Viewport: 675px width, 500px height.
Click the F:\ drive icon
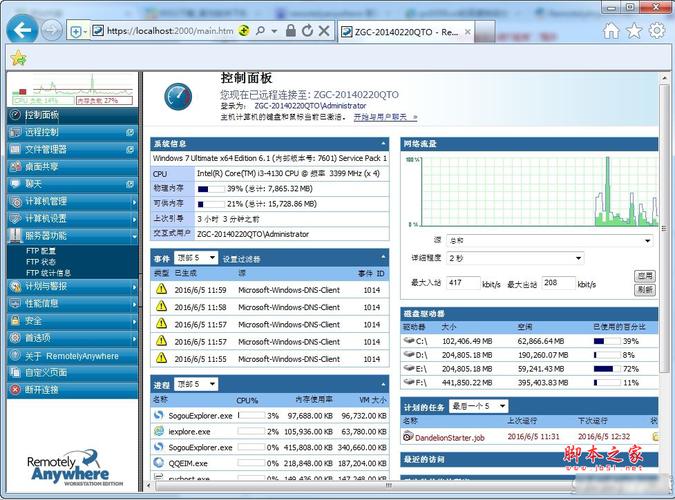click(409, 382)
